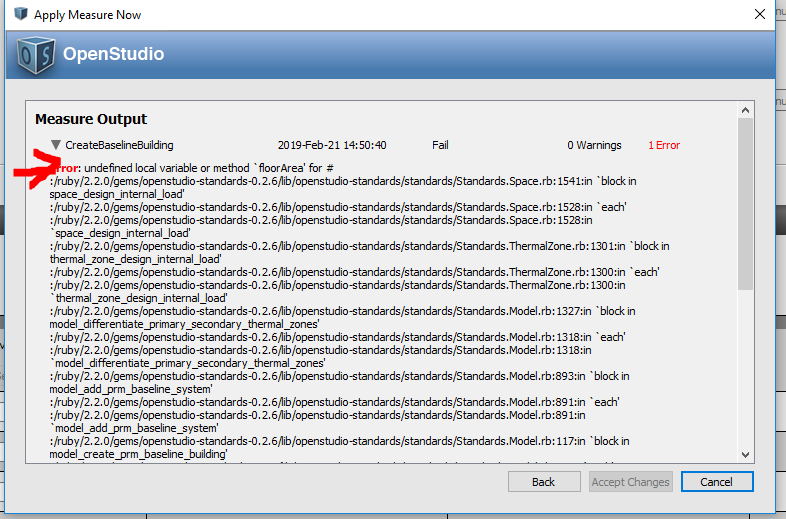
Task: Click the Cancel button
Action: [717, 482]
